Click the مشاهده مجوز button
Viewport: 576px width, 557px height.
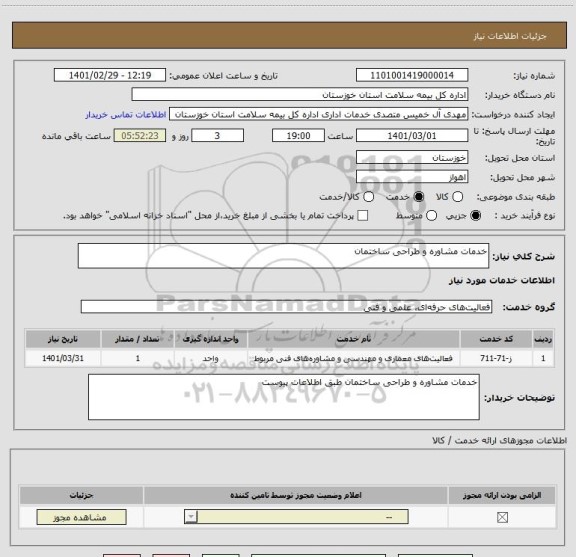click(x=82, y=517)
